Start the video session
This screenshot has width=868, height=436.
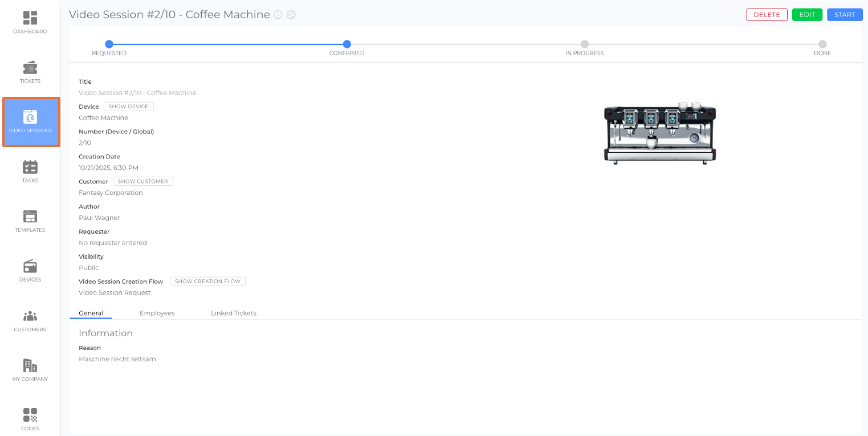tap(844, 15)
